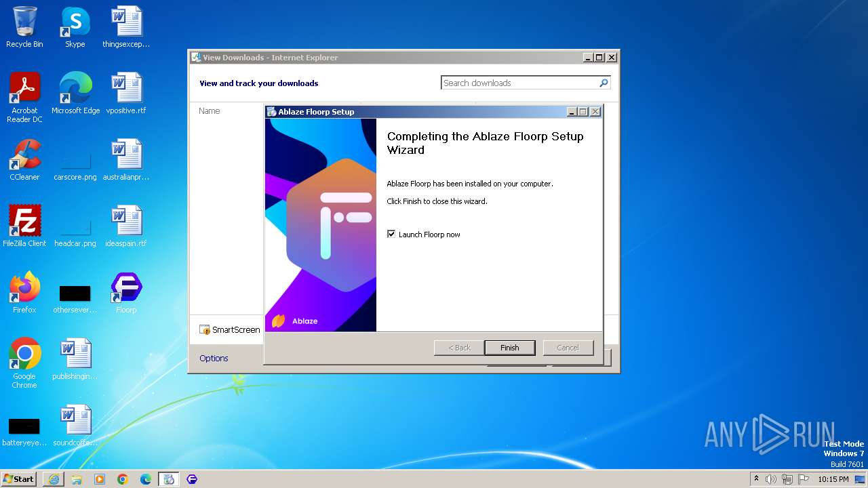
Task: Click the disabled Back button in setup
Action: (459, 348)
